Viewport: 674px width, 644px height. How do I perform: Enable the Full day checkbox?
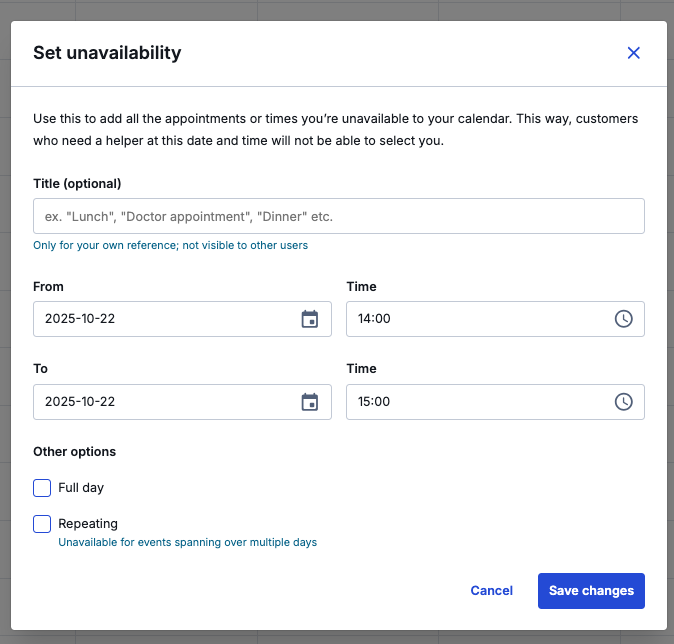42,488
